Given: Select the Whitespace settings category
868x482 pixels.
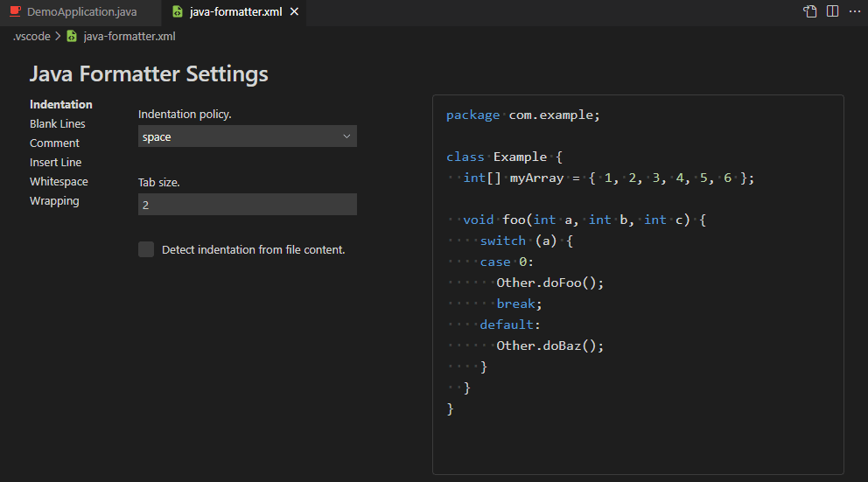Looking at the screenshot, I should point(59,182).
